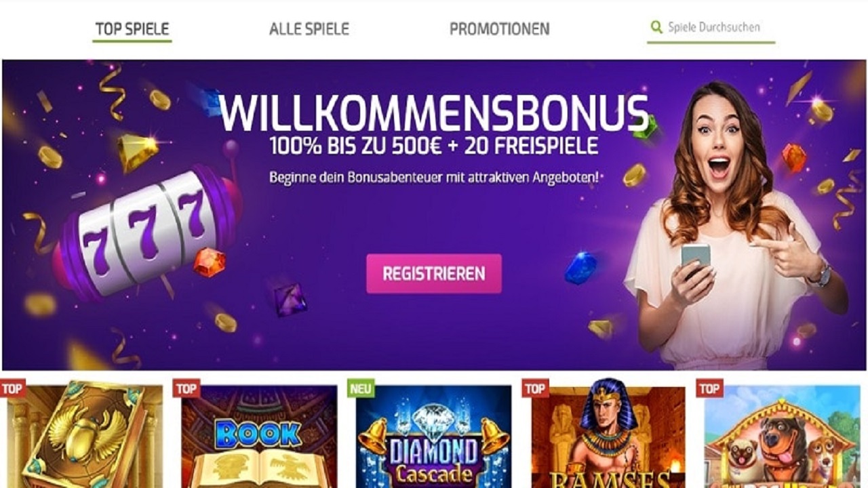Click the pink REGISTRIEREN button
The height and width of the screenshot is (488, 868).
(434, 274)
